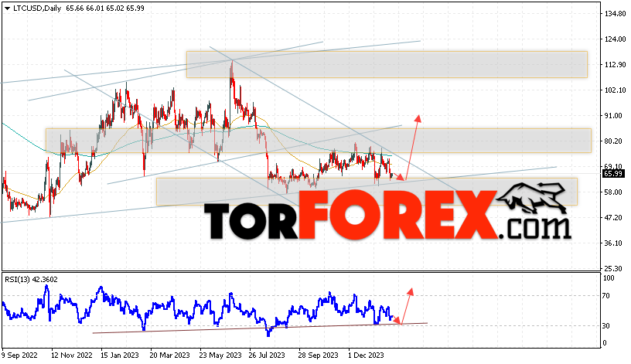Viewport: 631px width, 364px height.
Task: Click the 28 Sep 2023 date label
Action: tap(319, 355)
